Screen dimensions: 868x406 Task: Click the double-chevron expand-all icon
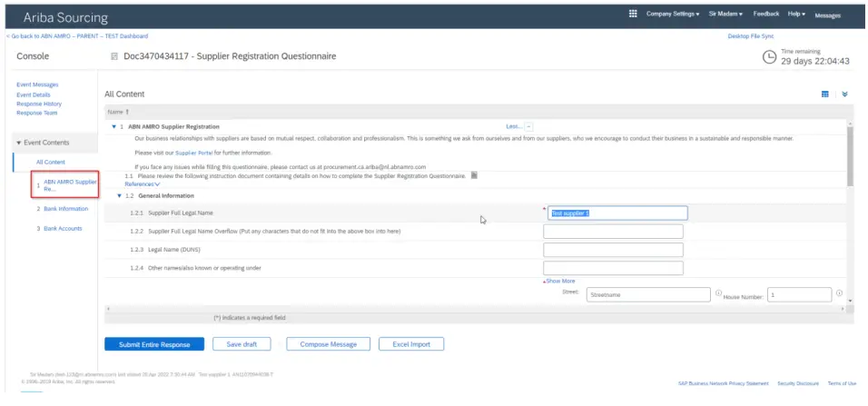[x=844, y=94]
